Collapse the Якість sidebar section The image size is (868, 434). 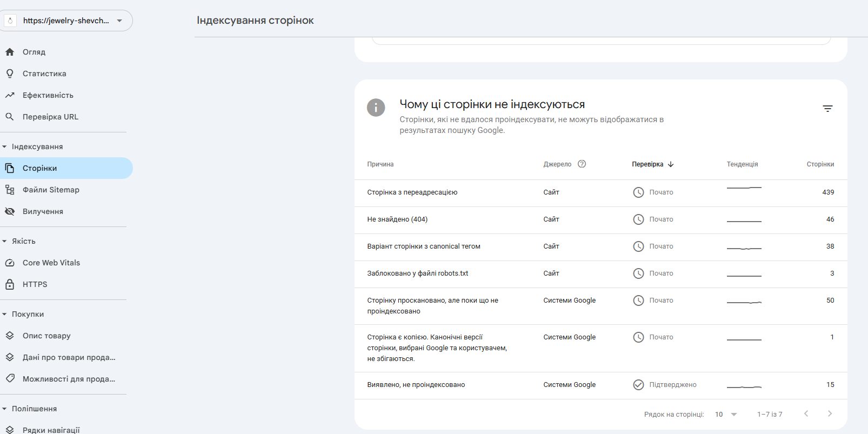[x=5, y=241]
